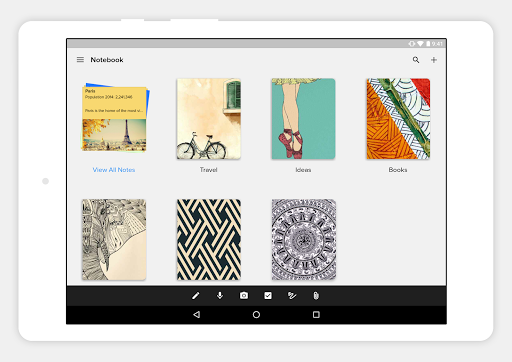Tap the search magnifier icon
Screen dimensions: 512x362
[416, 60]
